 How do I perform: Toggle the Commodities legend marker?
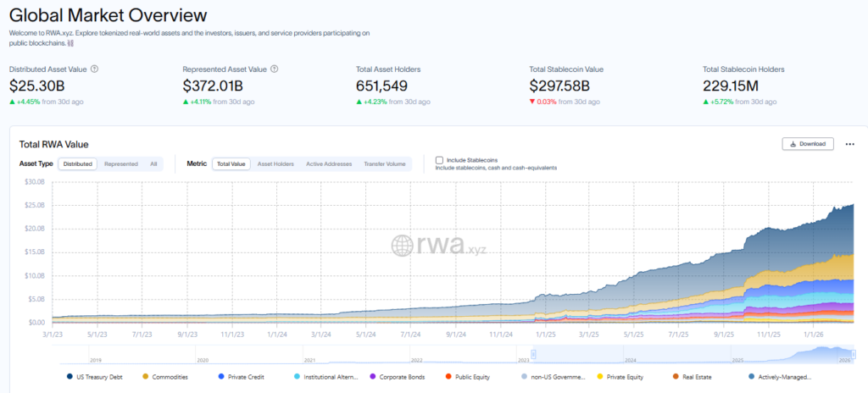(x=145, y=377)
